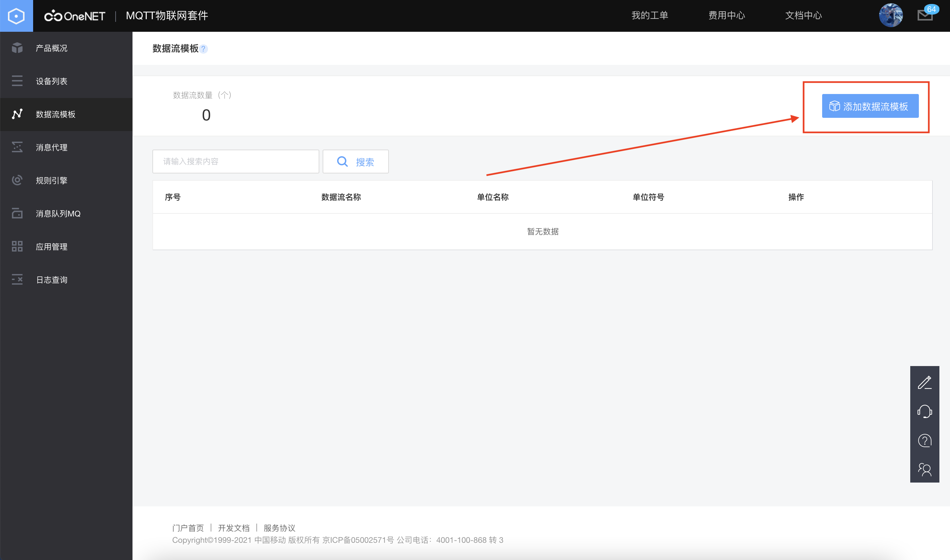
Task: Select 消息队列MQ in the sidebar
Action: click(x=17, y=213)
